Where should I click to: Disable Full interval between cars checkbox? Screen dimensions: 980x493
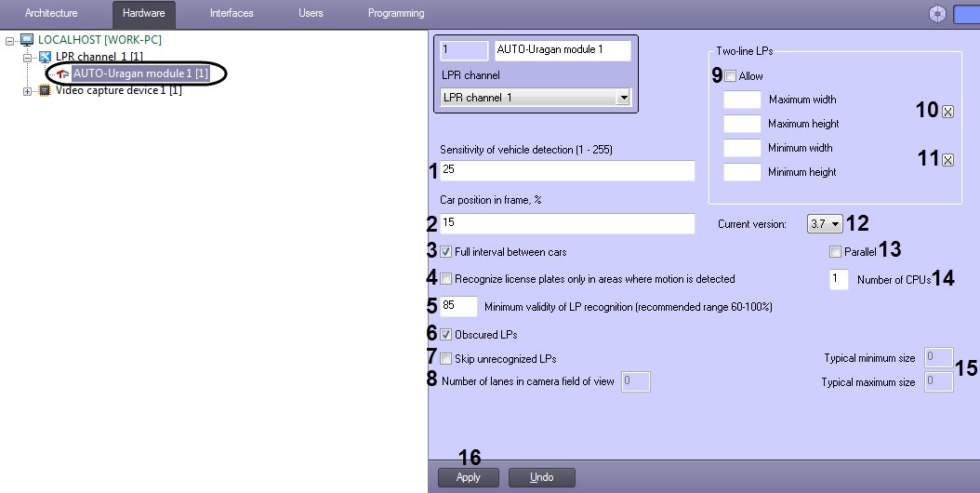(445, 251)
